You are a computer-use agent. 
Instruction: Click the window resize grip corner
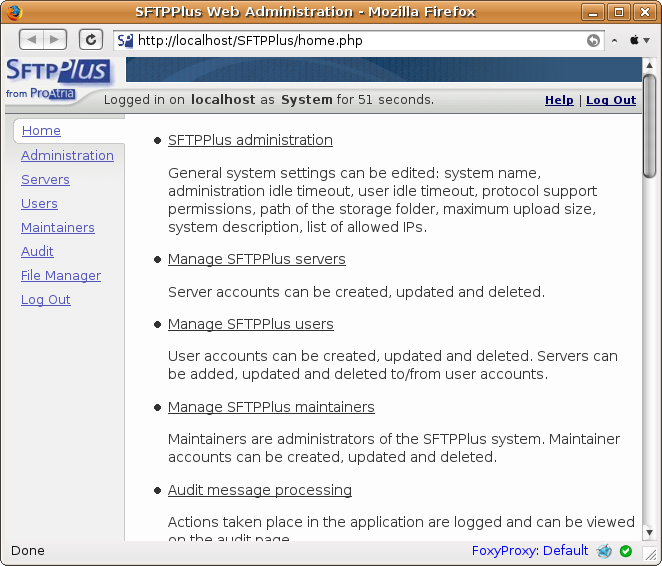point(650,554)
